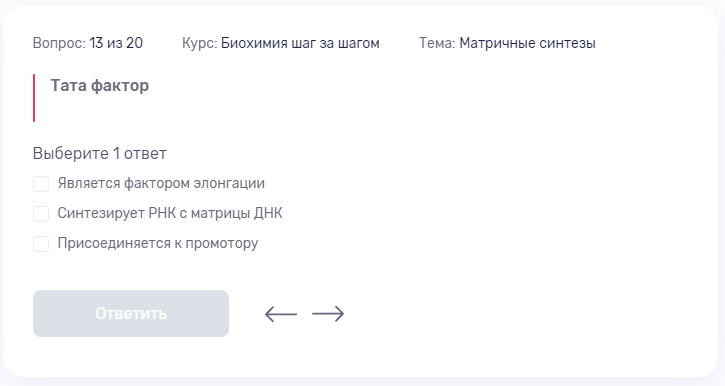Choose the answer label 'Присоединяется к промотору'

click(158, 243)
